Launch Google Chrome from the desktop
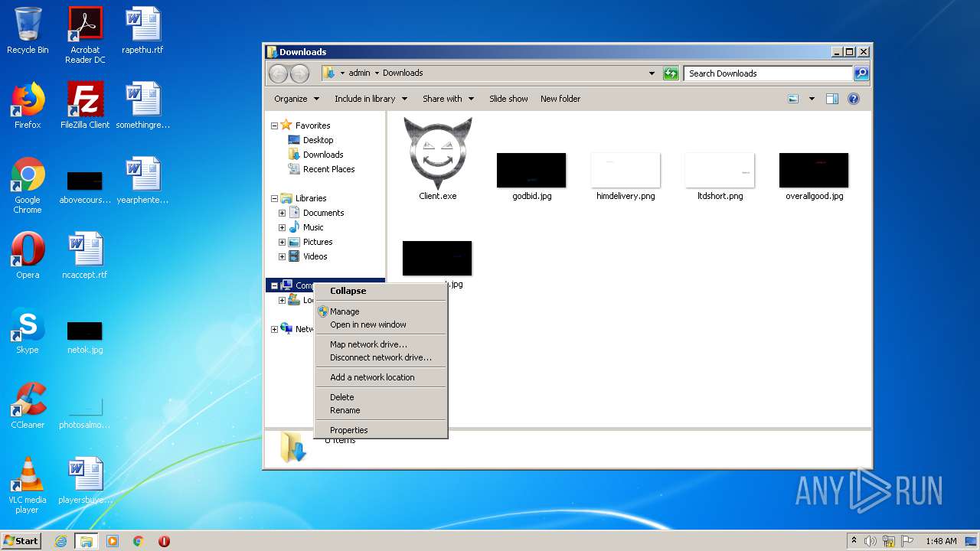This screenshot has height=551, width=980. 28,185
